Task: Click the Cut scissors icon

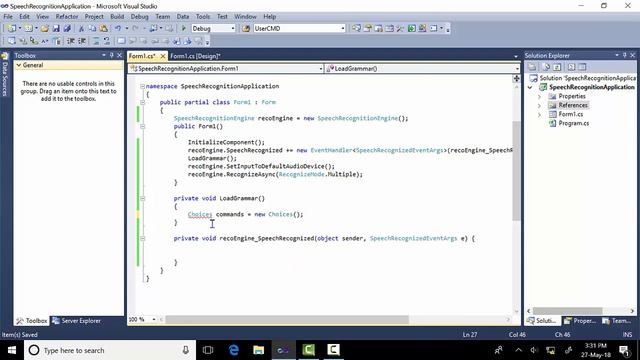Action: (x=81, y=29)
